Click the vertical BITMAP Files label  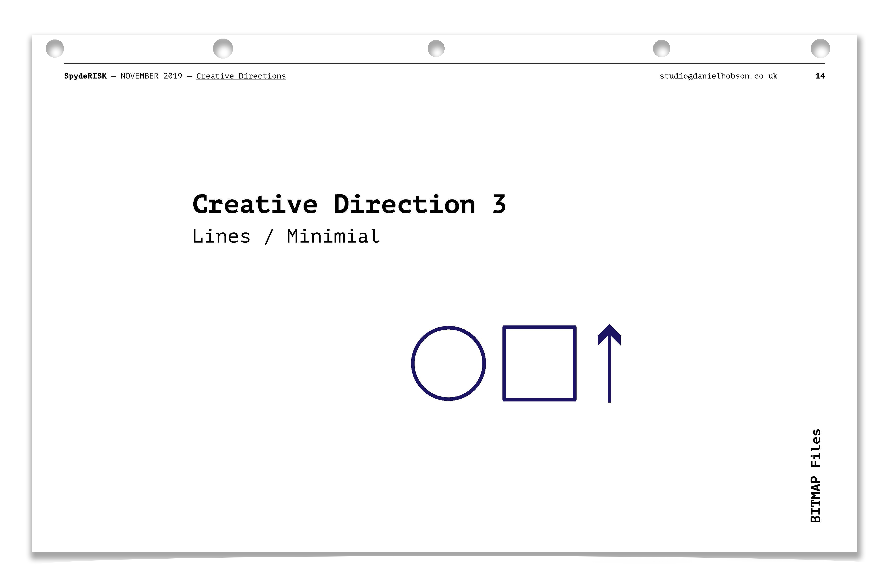(815, 475)
